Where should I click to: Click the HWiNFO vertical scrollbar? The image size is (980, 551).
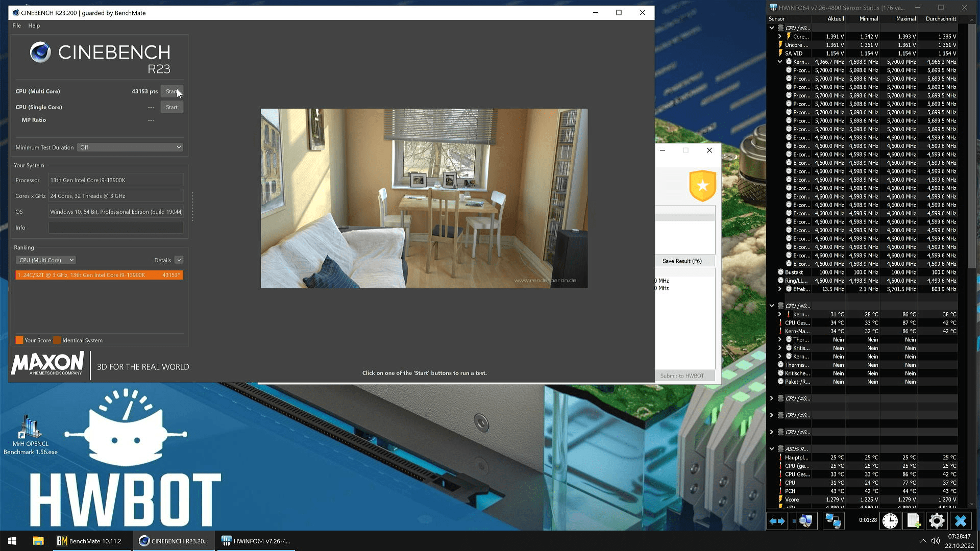pos(971,147)
